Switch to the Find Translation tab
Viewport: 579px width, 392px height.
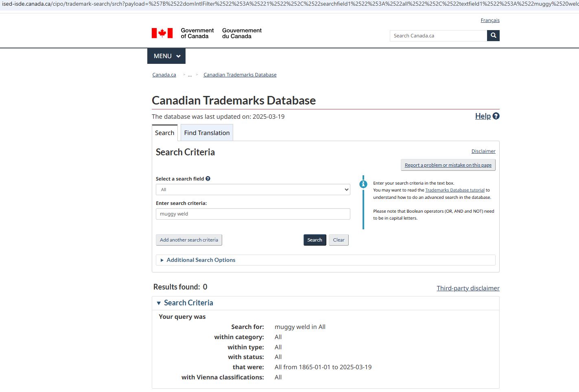(207, 133)
